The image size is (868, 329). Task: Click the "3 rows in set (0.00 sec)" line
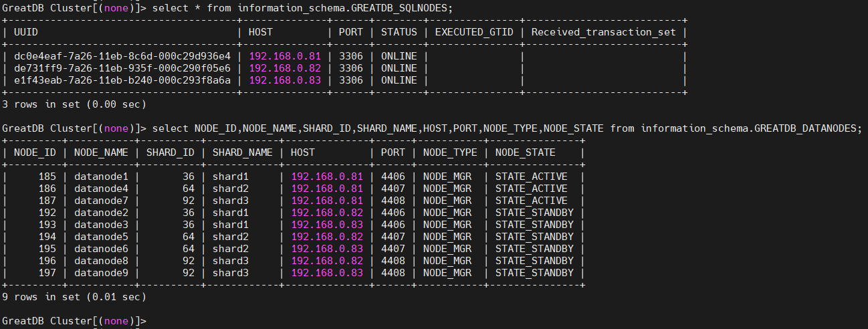click(x=74, y=104)
